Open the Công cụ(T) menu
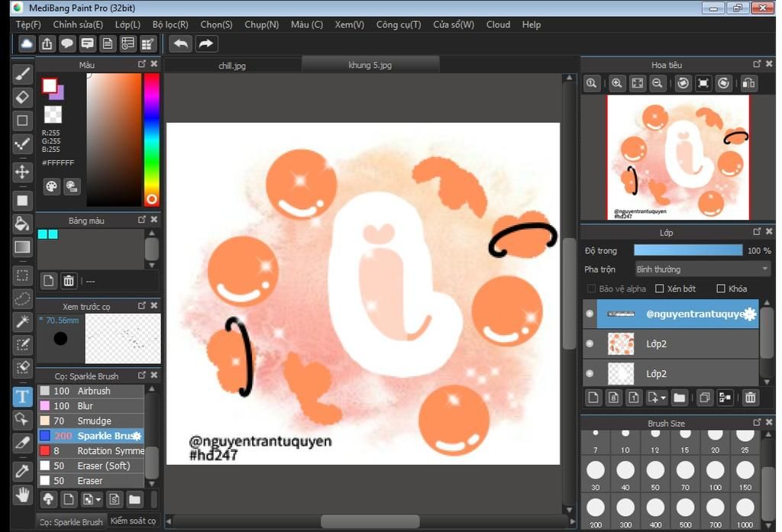This screenshot has height=532, width=782. coord(399,24)
